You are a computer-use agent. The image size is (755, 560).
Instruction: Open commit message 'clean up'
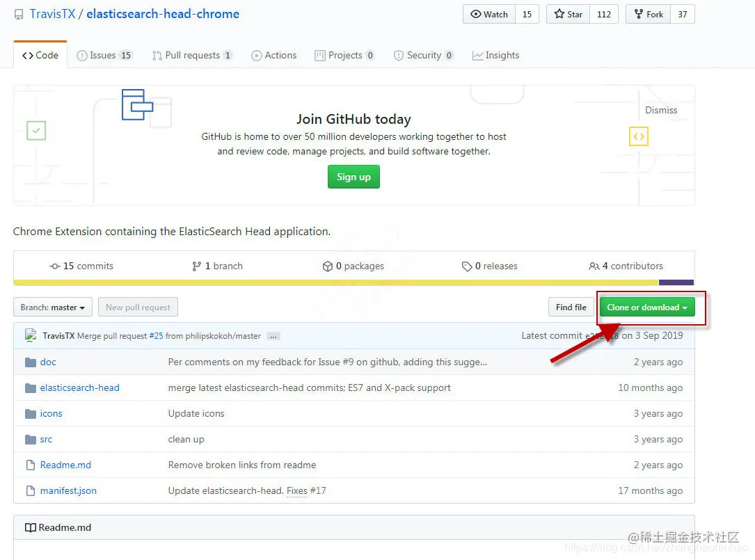coord(186,439)
